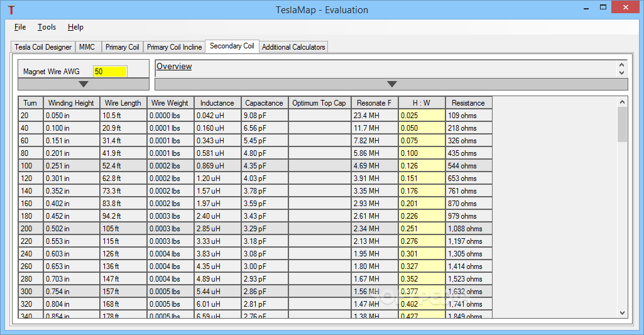Click the Capacitance column header
The width and height of the screenshot is (644, 335).
click(265, 102)
